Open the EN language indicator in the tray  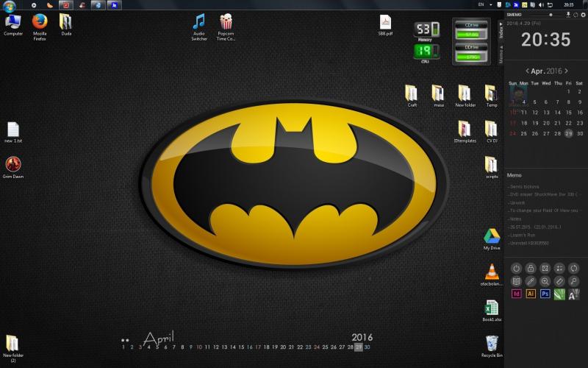[481, 4]
